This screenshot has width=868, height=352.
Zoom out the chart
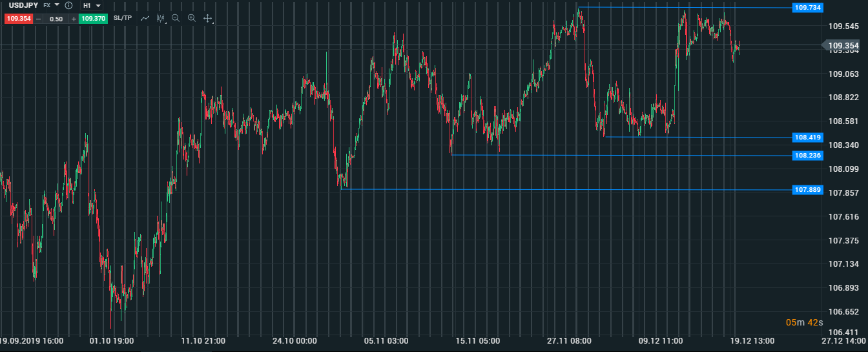click(175, 18)
